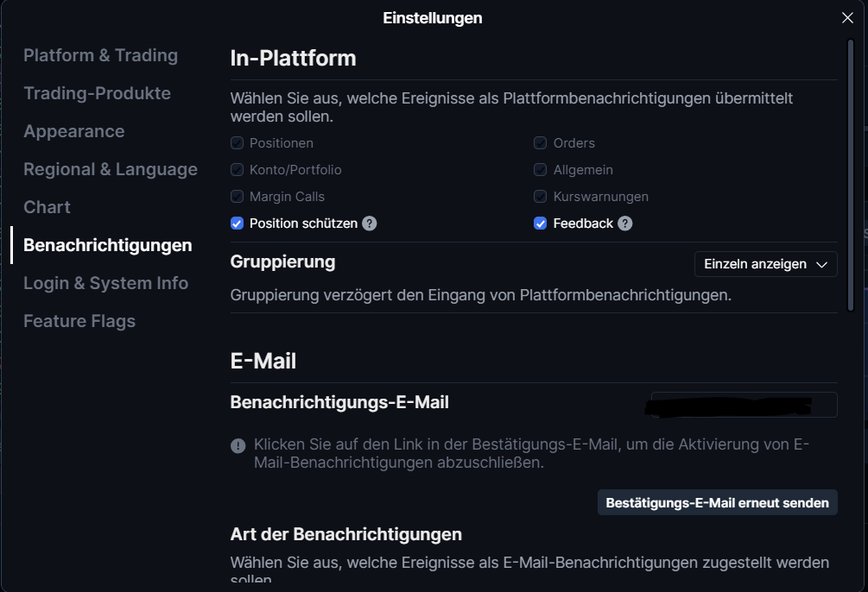Switch to Trading-Produkte settings
Screen dimensions: 868x592
pyautogui.click(x=97, y=93)
